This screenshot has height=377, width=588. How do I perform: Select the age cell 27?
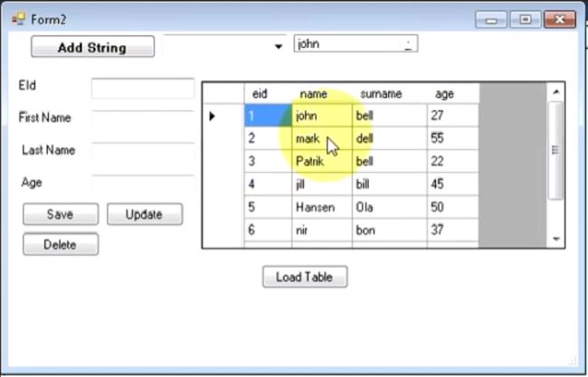(452, 116)
